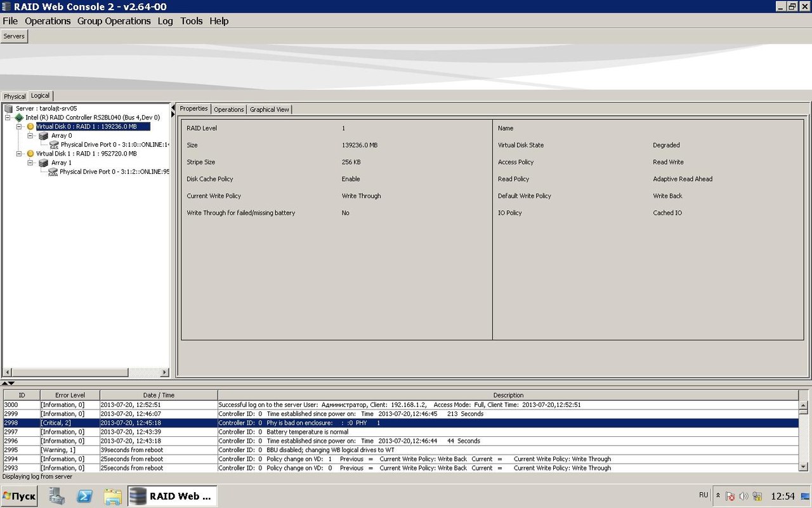Click the Description column header
812x508 pixels.
coord(508,395)
